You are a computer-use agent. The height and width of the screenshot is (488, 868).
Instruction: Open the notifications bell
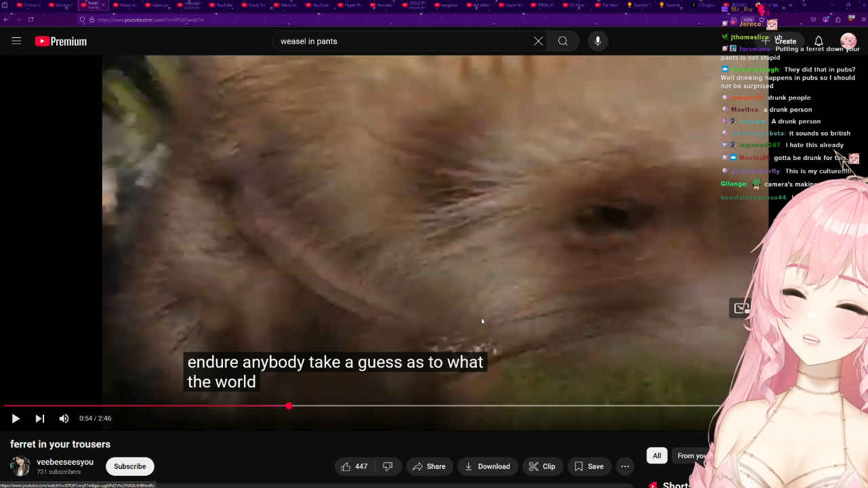pyautogui.click(x=819, y=41)
